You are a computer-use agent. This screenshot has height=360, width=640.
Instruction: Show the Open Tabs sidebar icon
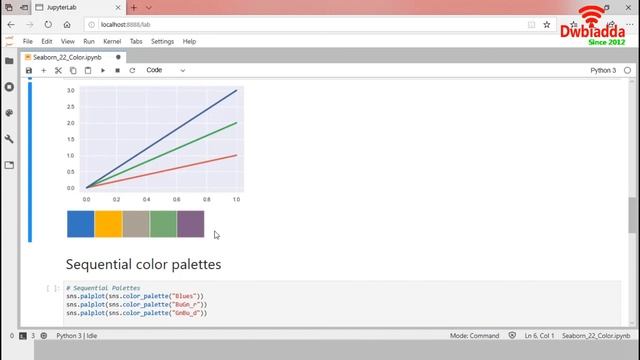(9, 165)
